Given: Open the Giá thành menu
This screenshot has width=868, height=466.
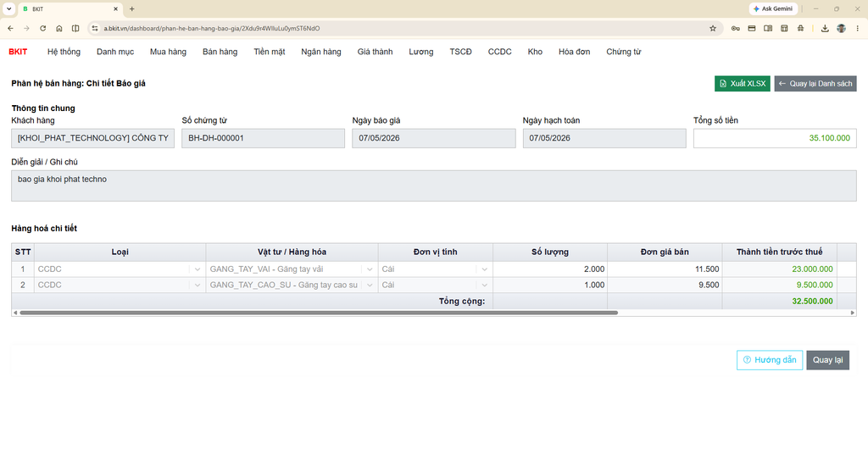Looking at the screenshot, I should [375, 52].
